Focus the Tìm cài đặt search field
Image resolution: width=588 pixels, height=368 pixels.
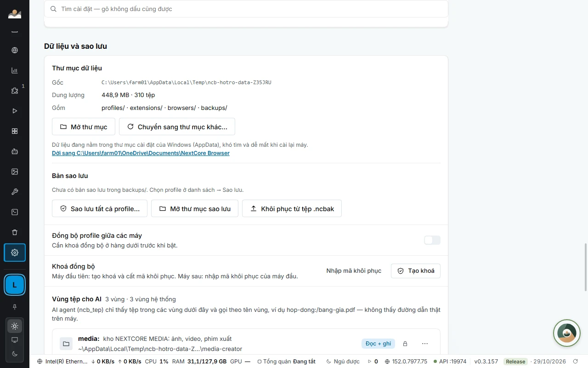click(x=246, y=9)
